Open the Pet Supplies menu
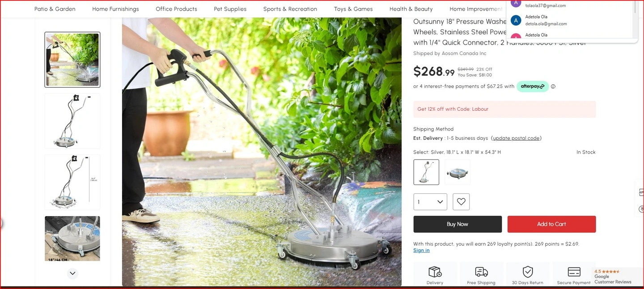 click(230, 9)
